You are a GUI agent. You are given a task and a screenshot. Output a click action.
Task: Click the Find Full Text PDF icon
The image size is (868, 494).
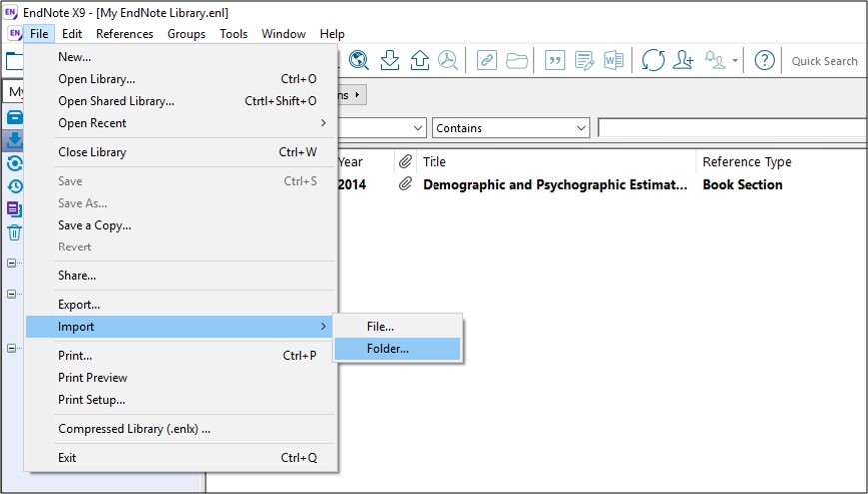[448, 60]
